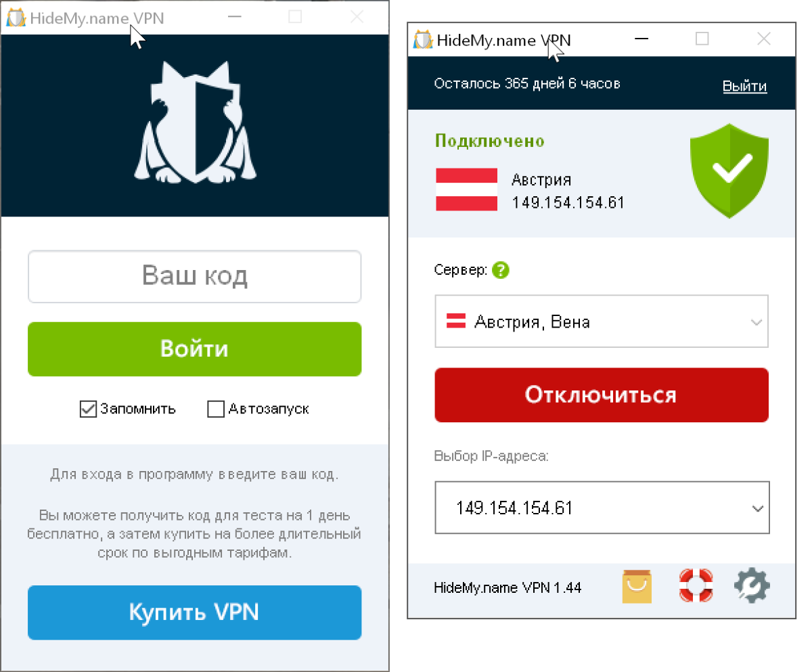The image size is (812, 672).
Task: Click the Выйти logout link
Action: tap(744, 86)
